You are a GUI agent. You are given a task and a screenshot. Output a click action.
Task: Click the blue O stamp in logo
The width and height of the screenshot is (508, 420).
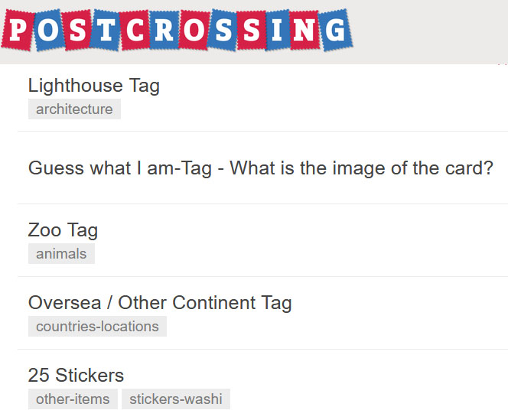[x=49, y=30]
